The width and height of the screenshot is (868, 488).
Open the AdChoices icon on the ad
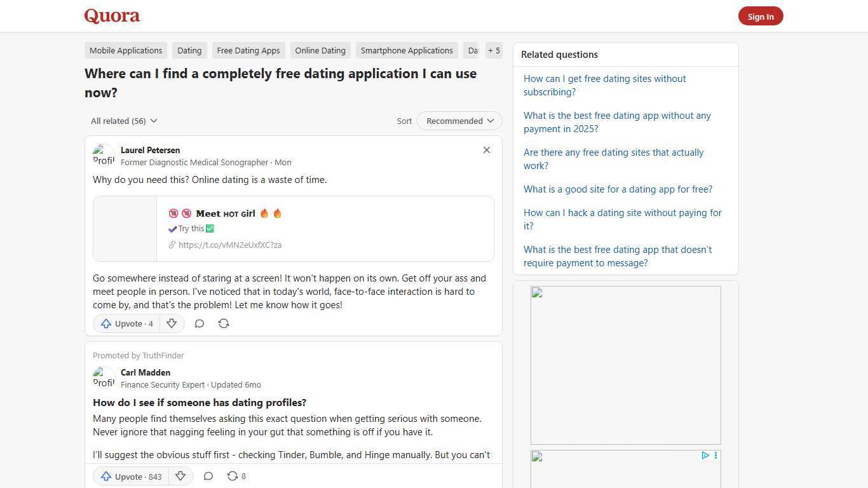click(705, 455)
